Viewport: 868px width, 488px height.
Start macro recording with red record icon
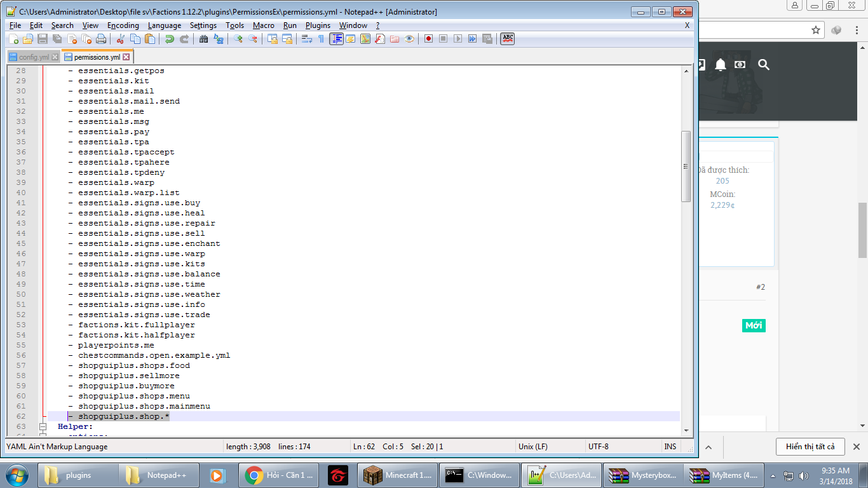[x=428, y=39]
